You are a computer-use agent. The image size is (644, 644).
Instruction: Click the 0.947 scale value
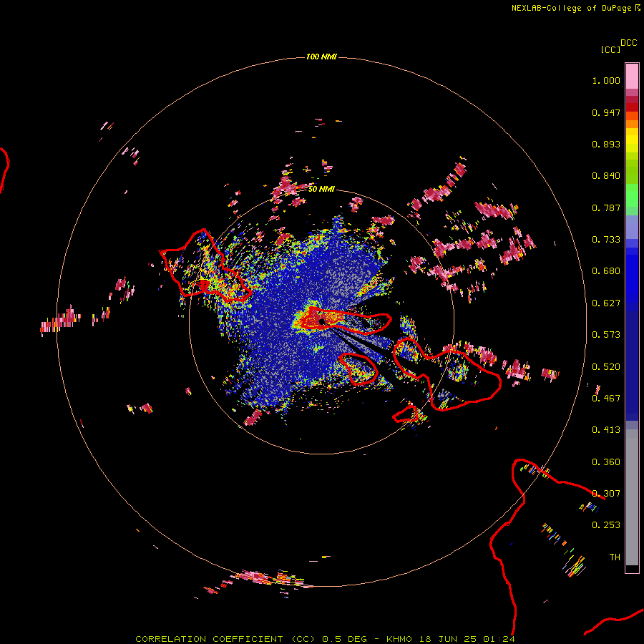coord(606,112)
